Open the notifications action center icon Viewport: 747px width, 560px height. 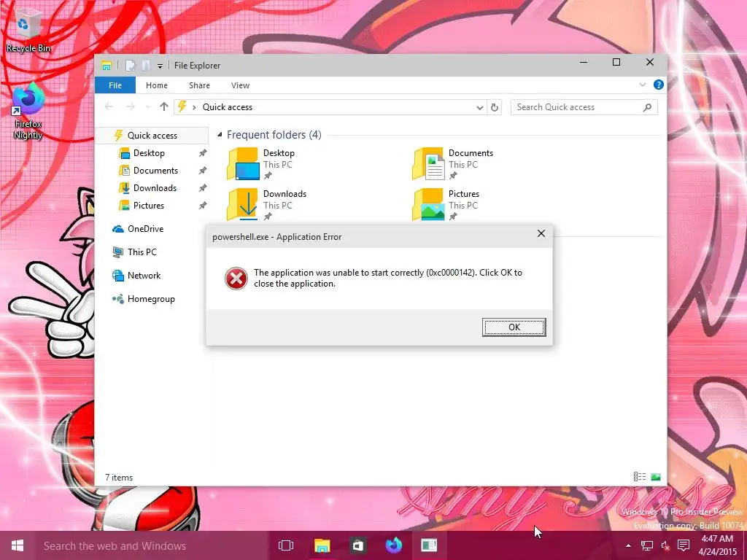pyautogui.click(x=684, y=545)
